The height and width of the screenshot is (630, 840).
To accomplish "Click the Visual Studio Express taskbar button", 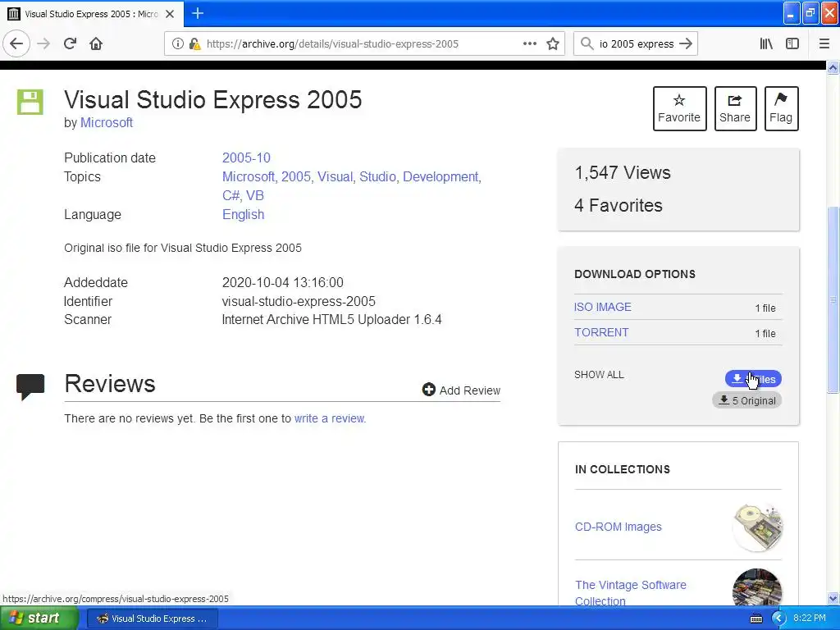I will point(152,619).
